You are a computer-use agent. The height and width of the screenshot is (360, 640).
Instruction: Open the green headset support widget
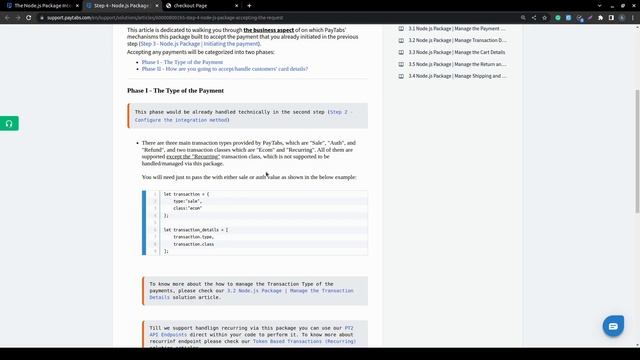[x=9, y=123]
